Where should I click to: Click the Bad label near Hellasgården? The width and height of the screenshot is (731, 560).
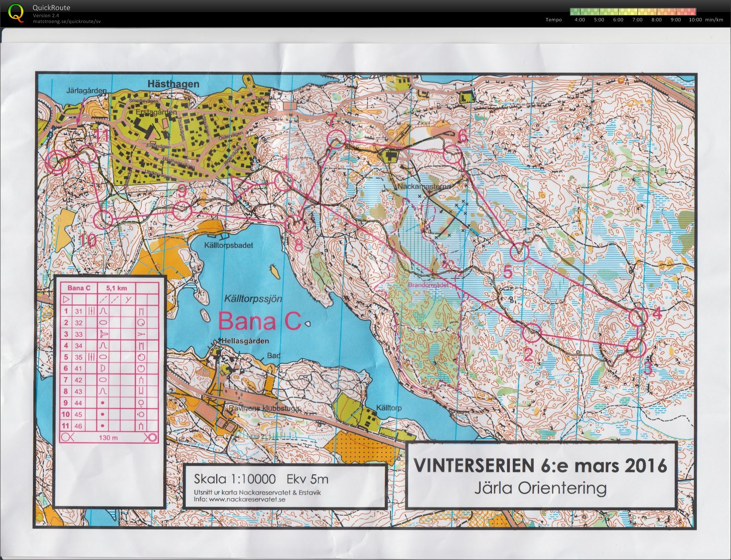click(274, 356)
